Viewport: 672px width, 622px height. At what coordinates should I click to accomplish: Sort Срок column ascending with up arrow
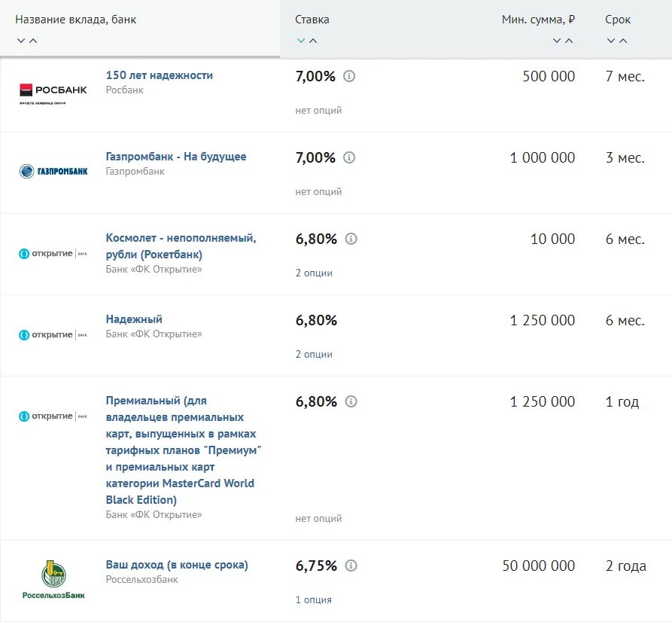pyautogui.click(x=623, y=41)
